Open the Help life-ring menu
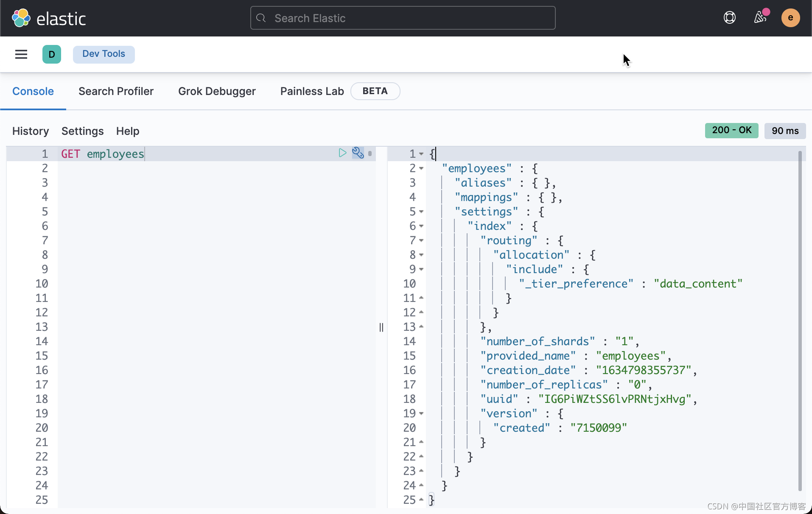 730,17
